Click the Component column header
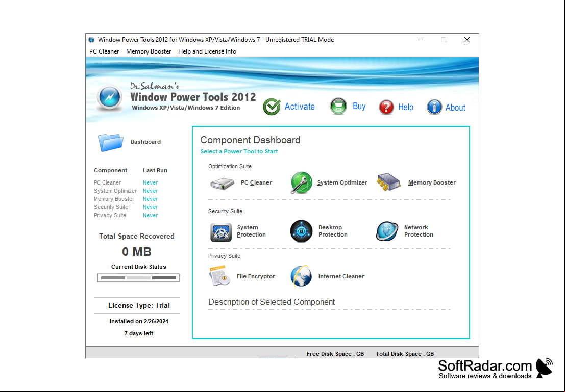This screenshot has height=392, width=565. click(x=111, y=170)
